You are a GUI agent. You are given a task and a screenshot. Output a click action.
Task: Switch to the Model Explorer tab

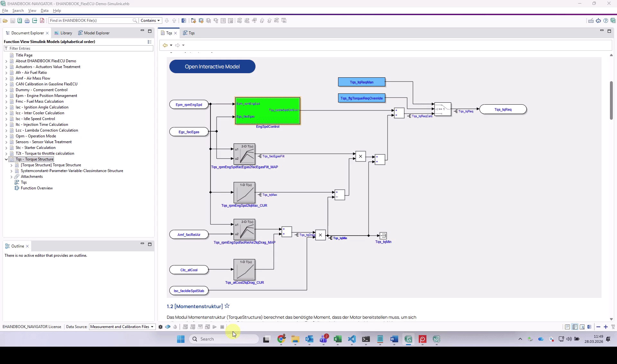[94, 32]
